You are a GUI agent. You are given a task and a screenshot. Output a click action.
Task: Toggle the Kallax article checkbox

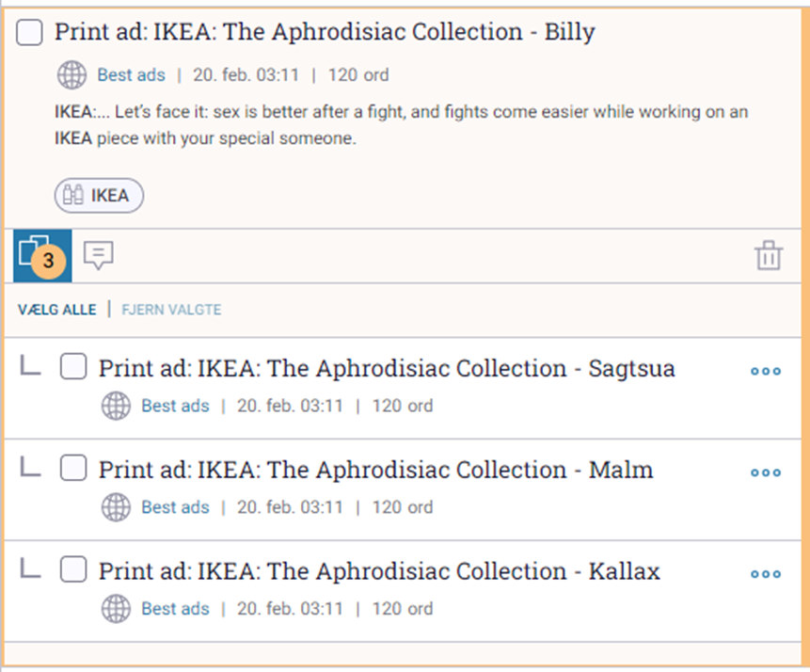(73, 569)
